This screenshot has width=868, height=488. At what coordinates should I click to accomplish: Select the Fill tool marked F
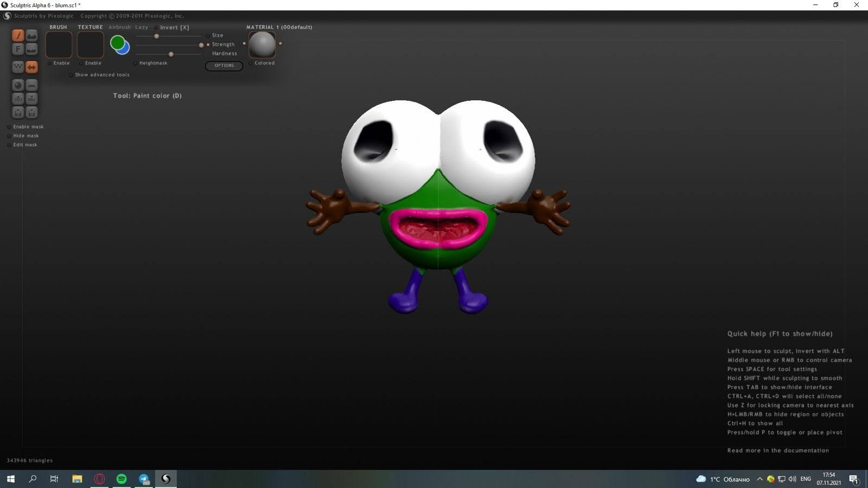point(18,49)
